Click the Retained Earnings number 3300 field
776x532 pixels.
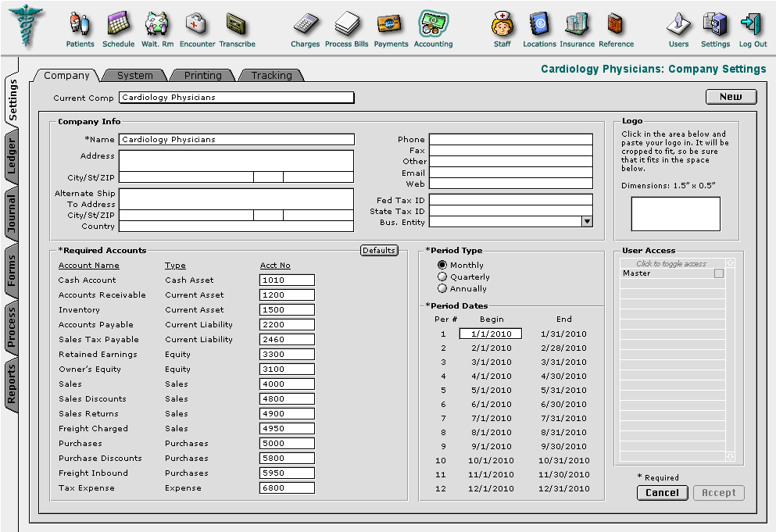[287, 355]
